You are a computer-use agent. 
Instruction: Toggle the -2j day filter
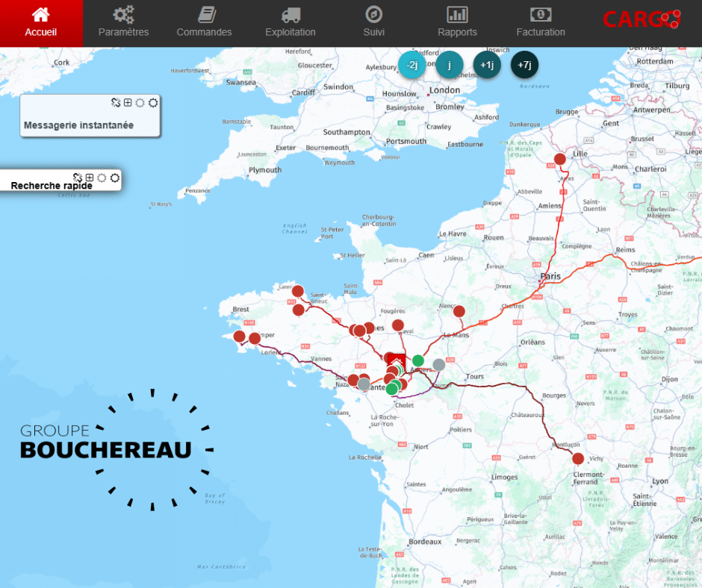pyautogui.click(x=411, y=65)
